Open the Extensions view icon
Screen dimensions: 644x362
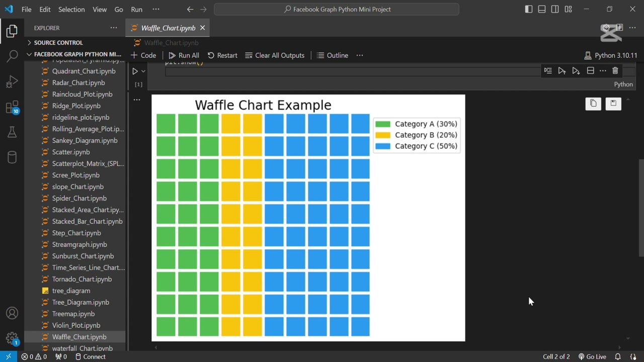[12, 107]
